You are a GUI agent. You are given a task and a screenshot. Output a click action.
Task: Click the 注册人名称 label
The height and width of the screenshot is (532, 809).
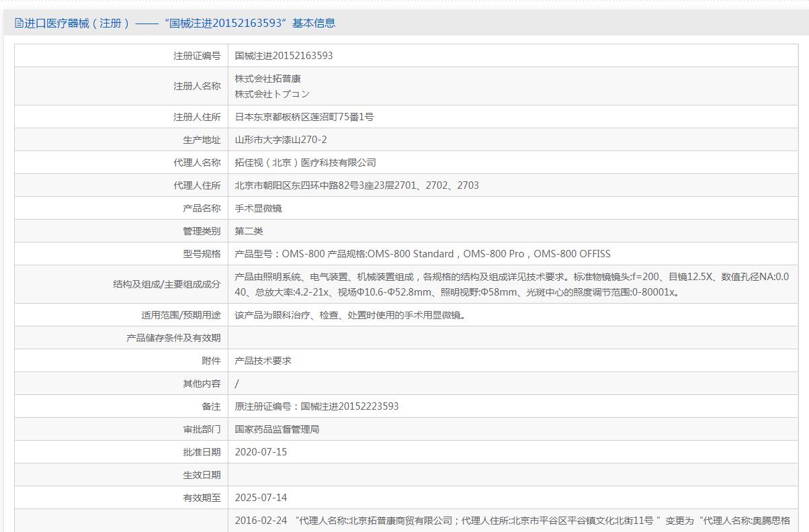tap(197, 86)
